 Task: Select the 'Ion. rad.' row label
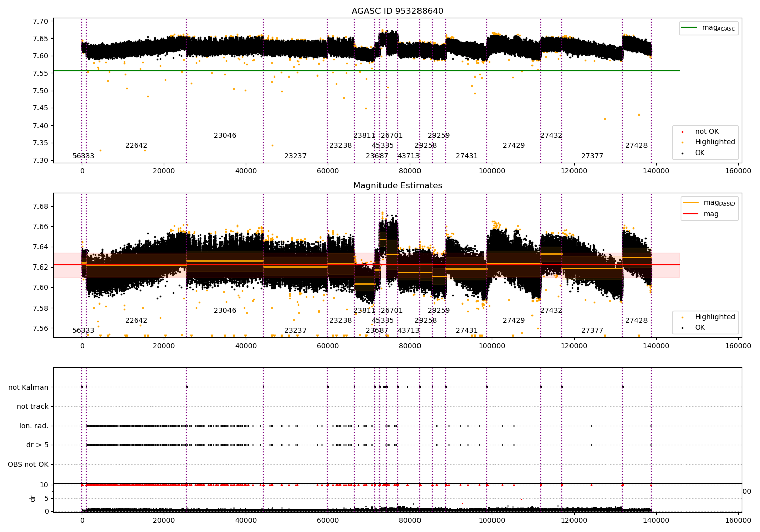[34, 426]
